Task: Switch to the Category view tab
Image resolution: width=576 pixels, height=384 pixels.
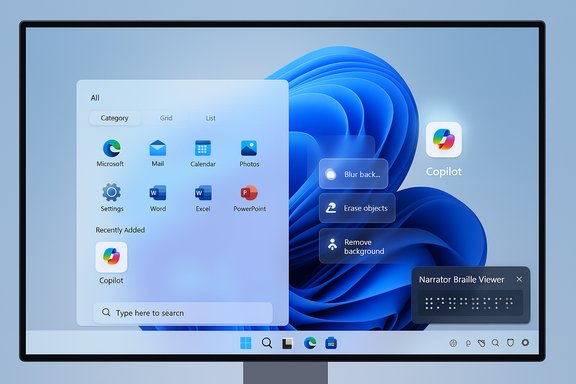Action: [x=115, y=118]
